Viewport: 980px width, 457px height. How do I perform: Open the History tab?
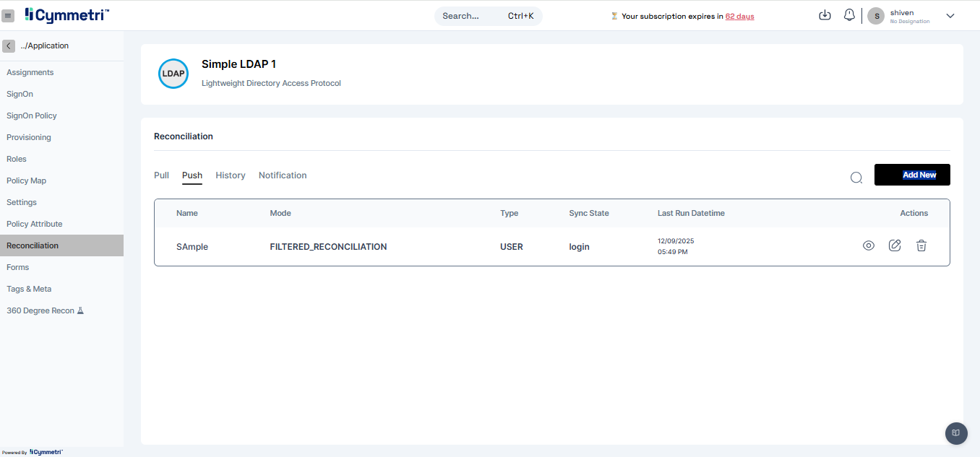coord(231,175)
